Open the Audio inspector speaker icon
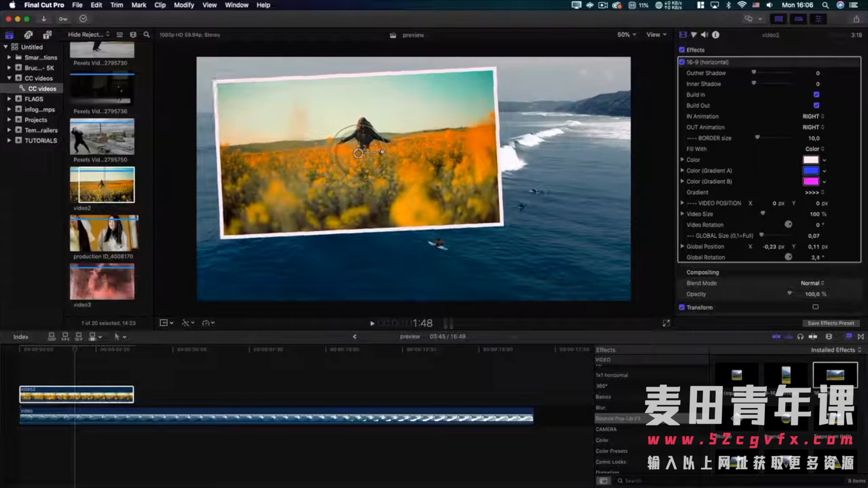The height and width of the screenshot is (488, 868). [704, 35]
